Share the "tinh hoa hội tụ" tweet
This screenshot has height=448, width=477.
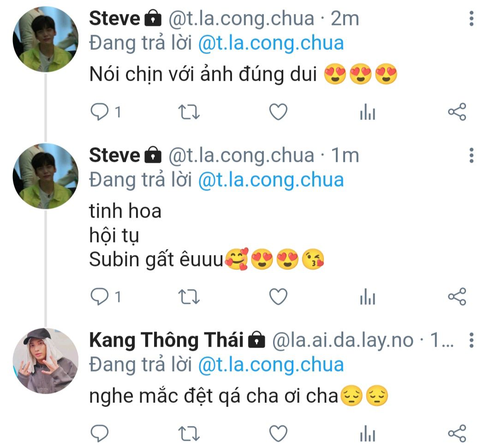pos(457,297)
